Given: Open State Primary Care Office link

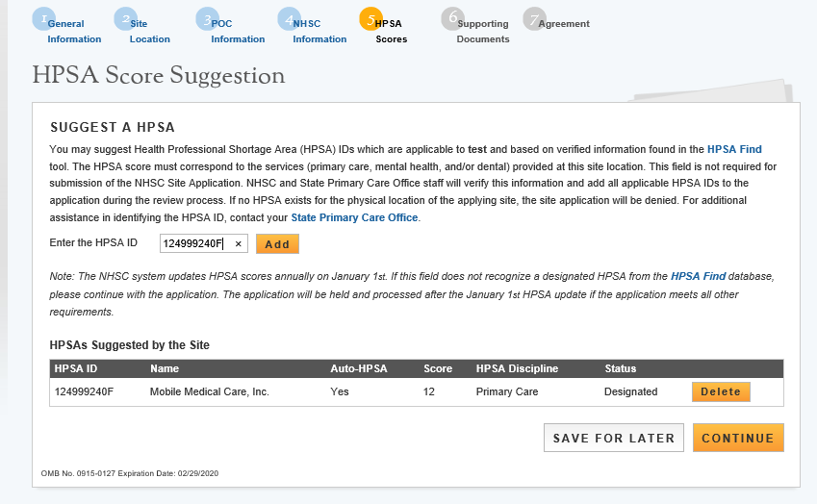Looking at the screenshot, I should 354,218.
